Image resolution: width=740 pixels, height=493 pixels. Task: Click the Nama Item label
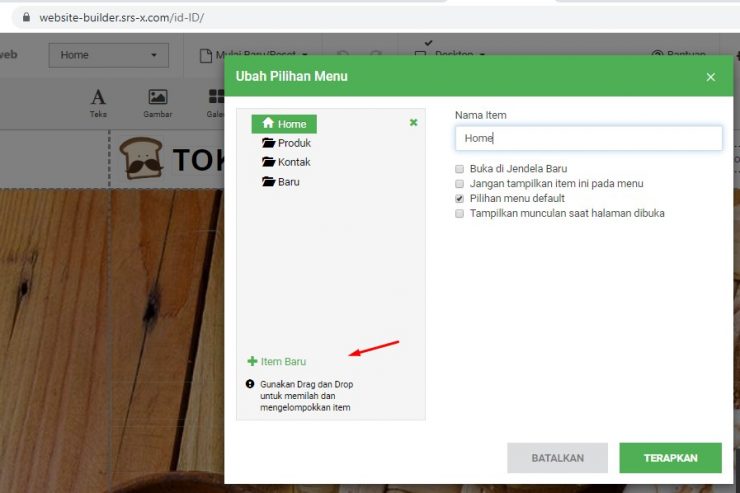click(x=480, y=115)
